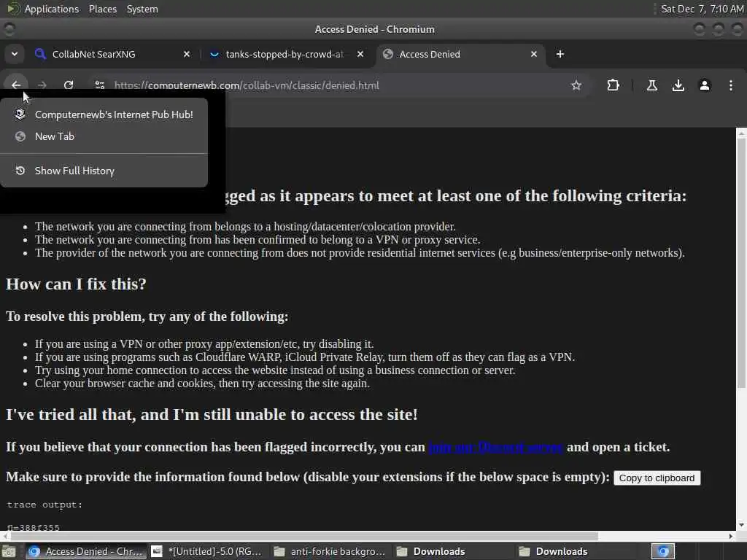747x560 pixels.
Task: Open the Places menu
Action: 102,9
